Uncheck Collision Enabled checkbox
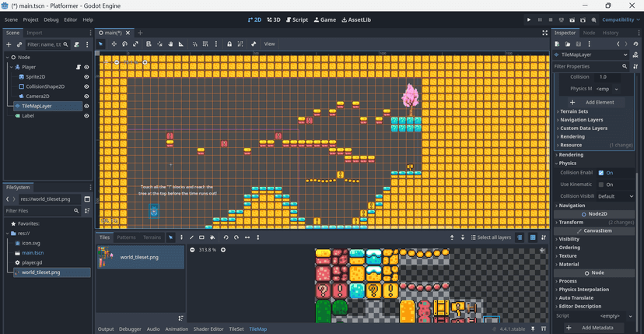Image resolution: width=644 pixels, height=334 pixels. [600, 173]
